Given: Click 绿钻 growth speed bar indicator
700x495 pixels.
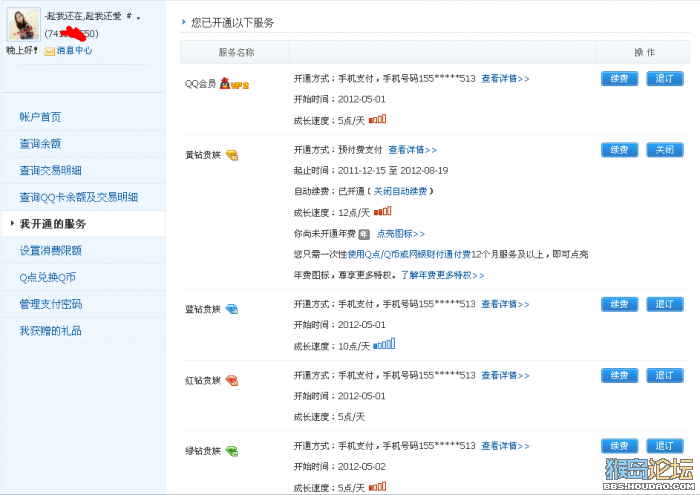Looking at the screenshot, I should pos(378,487).
